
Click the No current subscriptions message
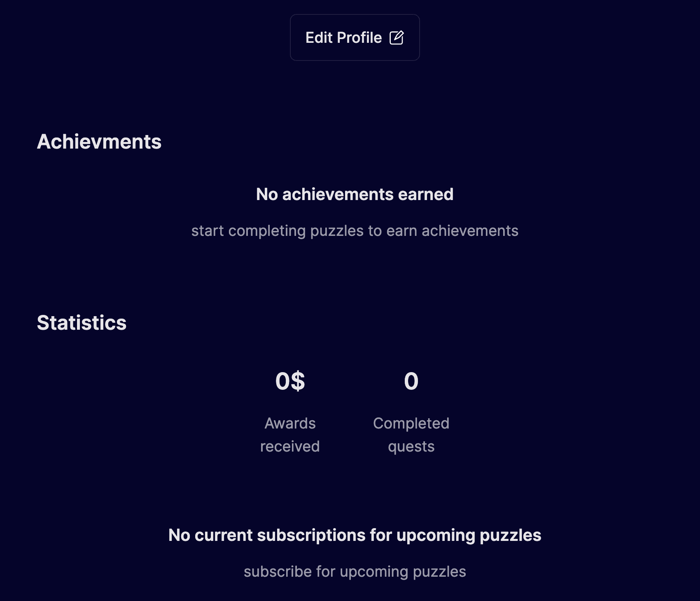(x=355, y=535)
